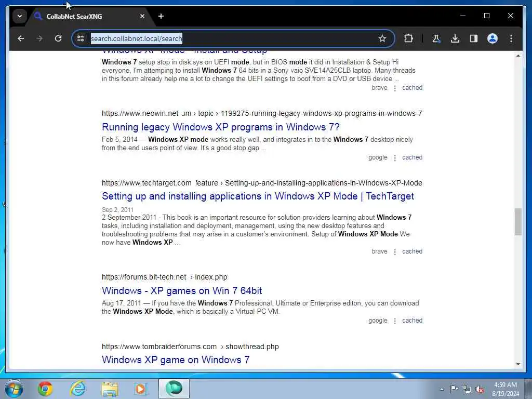Click the techtarget.com result URL text

point(262,183)
